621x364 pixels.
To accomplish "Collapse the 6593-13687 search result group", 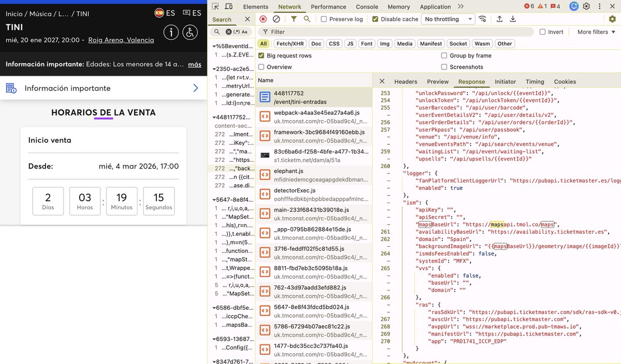I will pyautogui.click(x=214, y=339).
